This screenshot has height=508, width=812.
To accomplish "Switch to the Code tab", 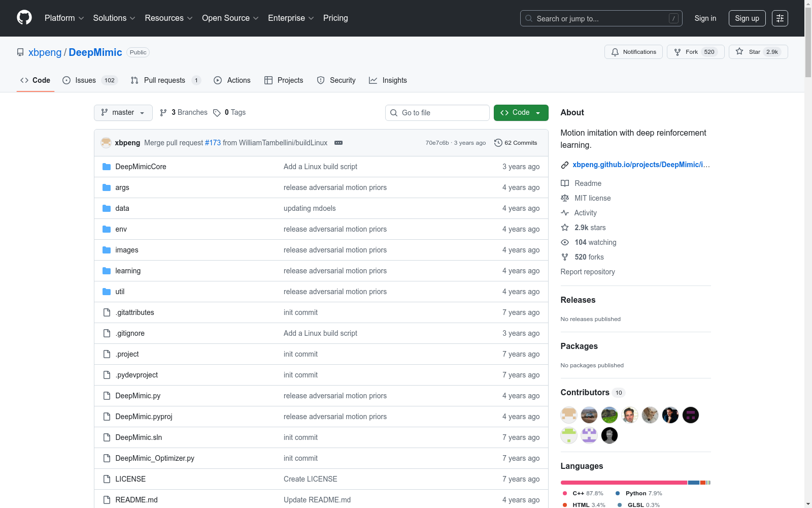I will (x=36, y=80).
